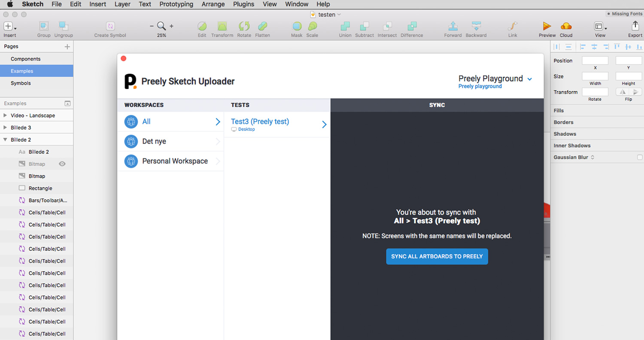Toggle visibility of the first Bitmap layer

[x=62, y=164]
